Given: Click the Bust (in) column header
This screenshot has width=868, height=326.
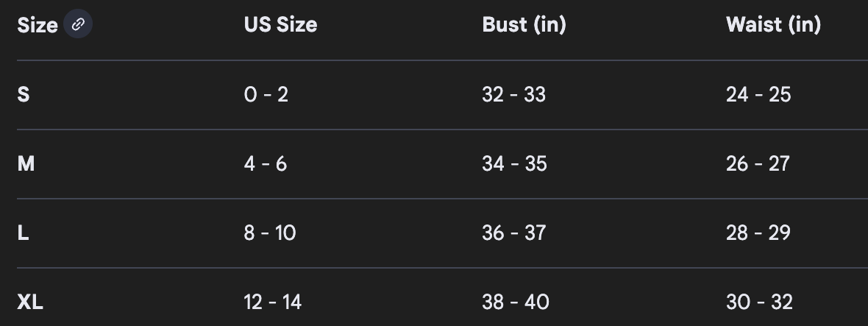Looking at the screenshot, I should [524, 24].
